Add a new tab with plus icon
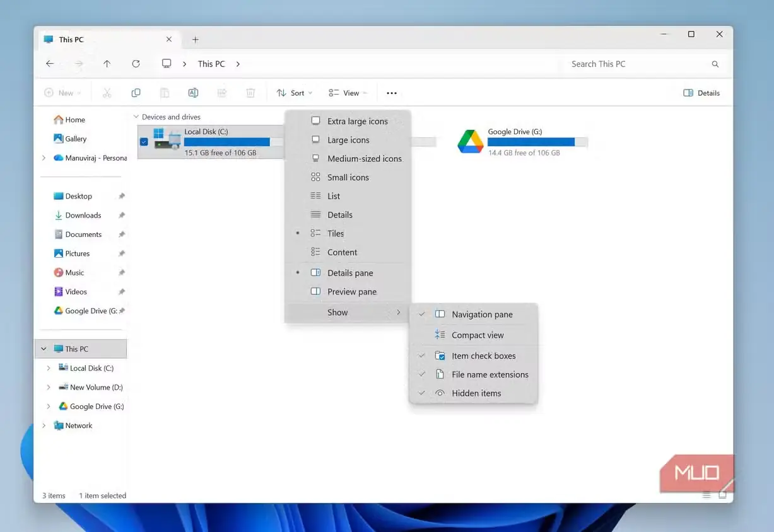Image resolution: width=774 pixels, height=532 pixels. pos(196,40)
